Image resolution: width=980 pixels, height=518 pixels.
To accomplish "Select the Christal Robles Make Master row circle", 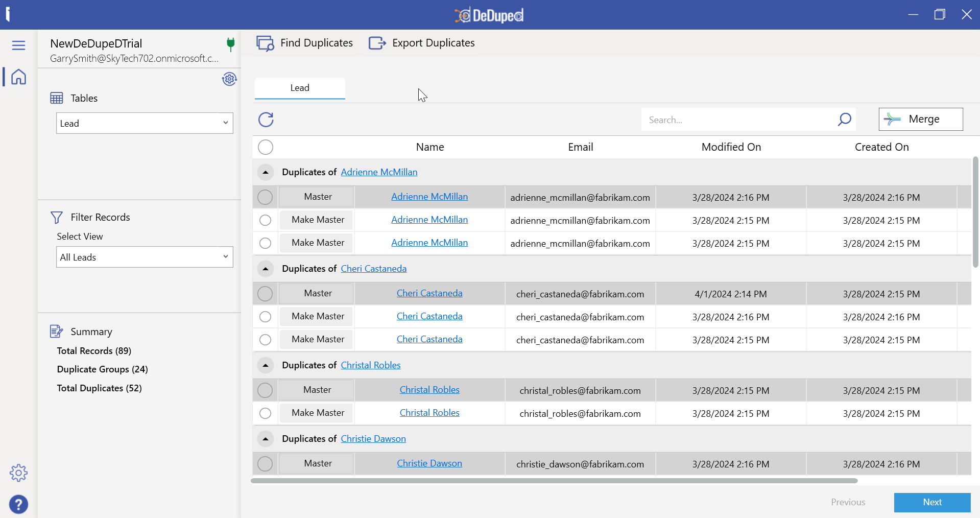I will pyautogui.click(x=265, y=413).
